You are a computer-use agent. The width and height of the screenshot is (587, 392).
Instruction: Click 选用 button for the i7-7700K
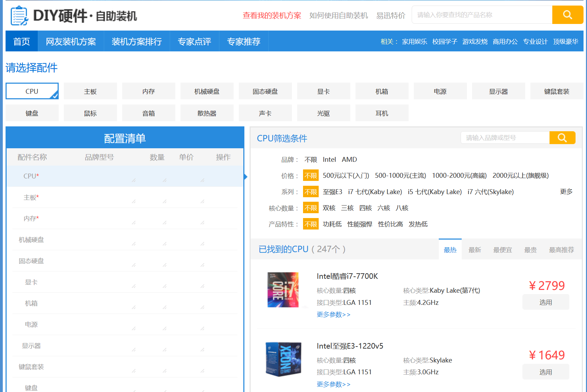[546, 302]
